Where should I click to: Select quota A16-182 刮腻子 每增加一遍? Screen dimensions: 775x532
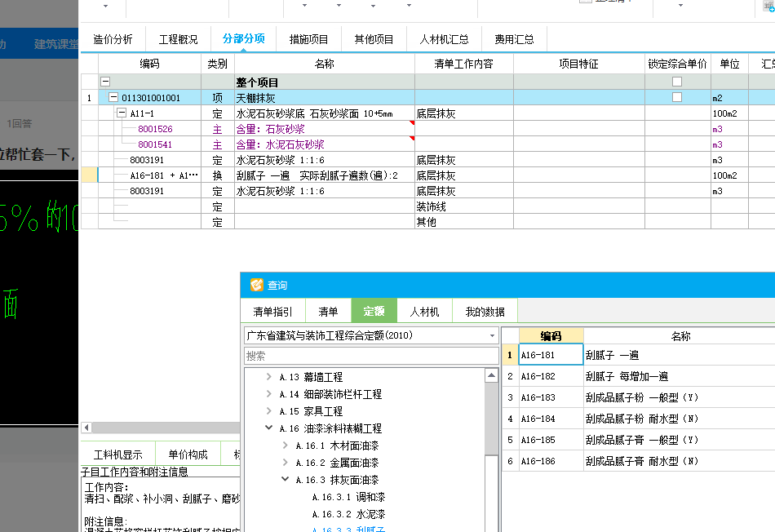639,376
